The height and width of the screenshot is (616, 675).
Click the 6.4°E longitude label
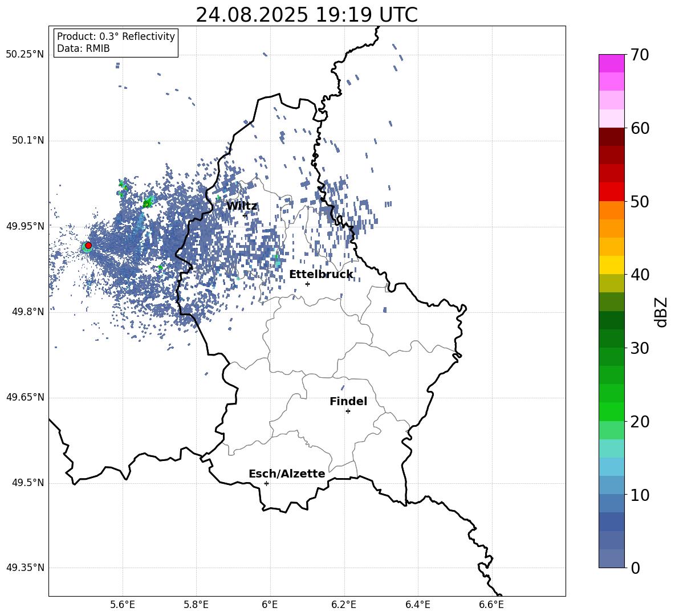(417, 605)
